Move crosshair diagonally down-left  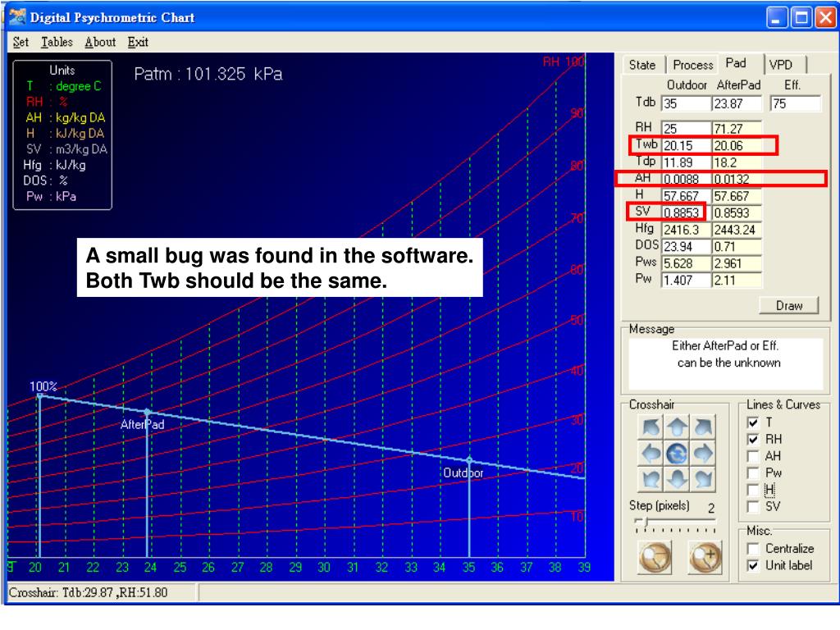(x=651, y=479)
